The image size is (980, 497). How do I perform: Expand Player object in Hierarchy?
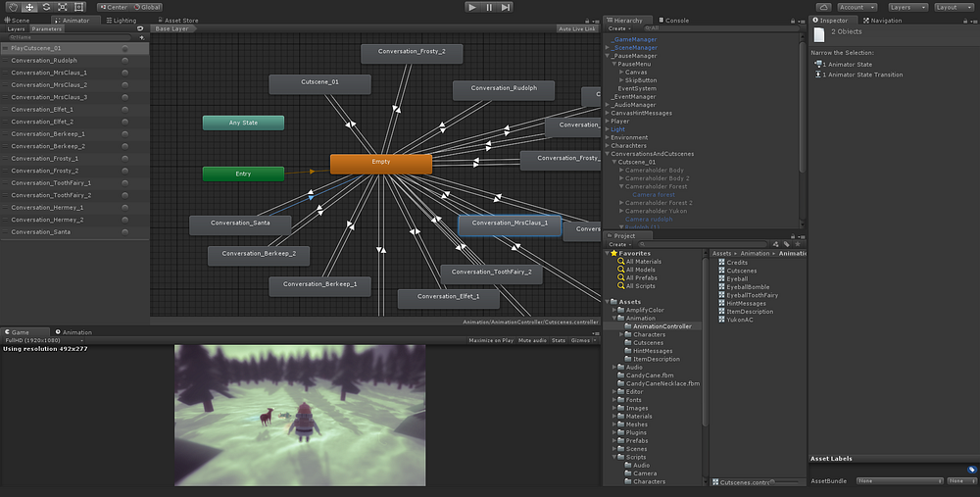(x=607, y=122)
